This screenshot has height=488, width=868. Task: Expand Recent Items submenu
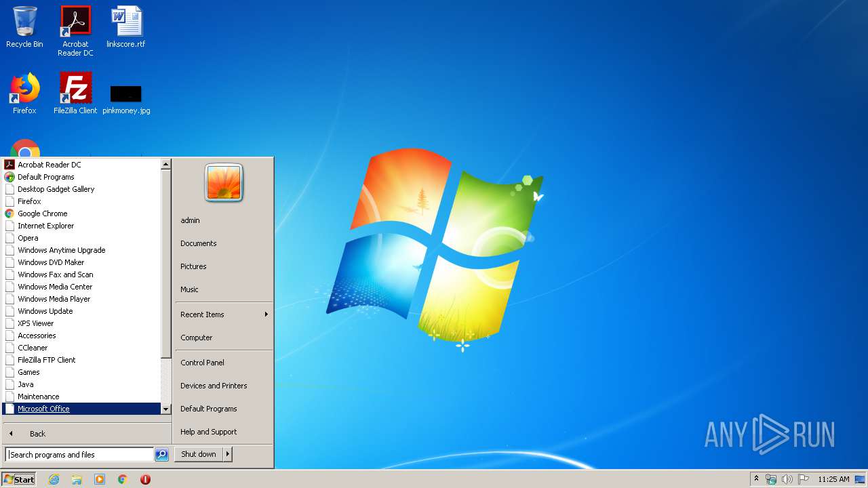(224, 314)
